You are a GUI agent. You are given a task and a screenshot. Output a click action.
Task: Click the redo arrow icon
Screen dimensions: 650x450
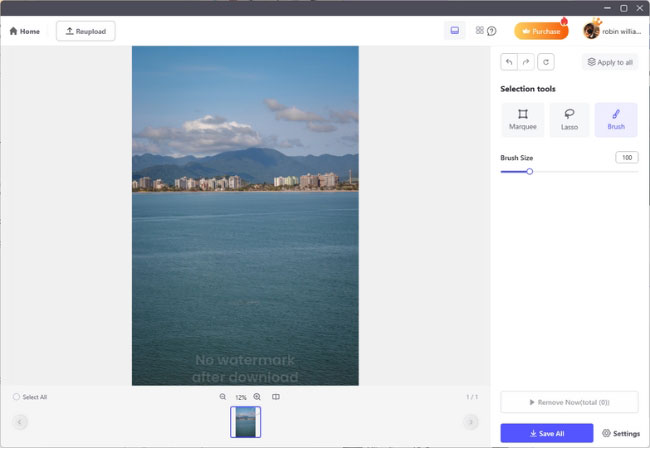[x=526, y=62]
